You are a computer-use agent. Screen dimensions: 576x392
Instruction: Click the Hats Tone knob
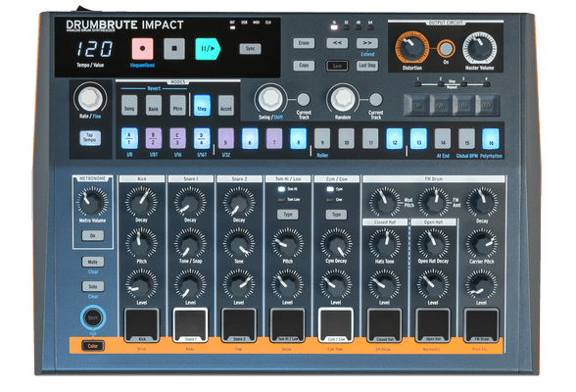click(x=385, y=242)
